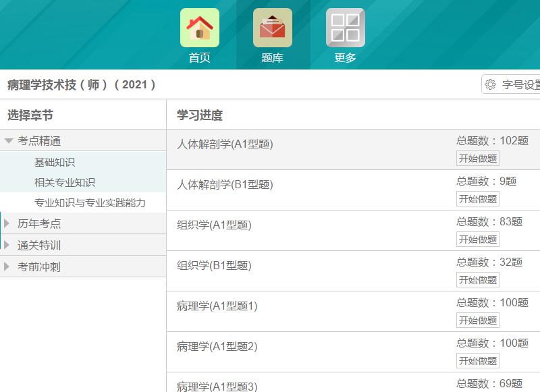Click the 组织学(B1型题) row title

tap(214, 265)
